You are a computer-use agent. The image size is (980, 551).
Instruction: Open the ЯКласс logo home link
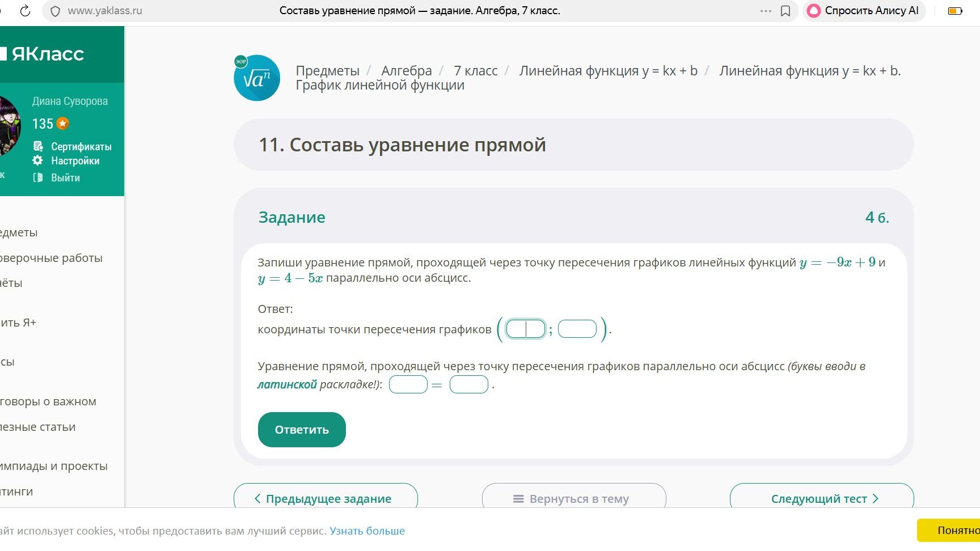click(43, 54)
